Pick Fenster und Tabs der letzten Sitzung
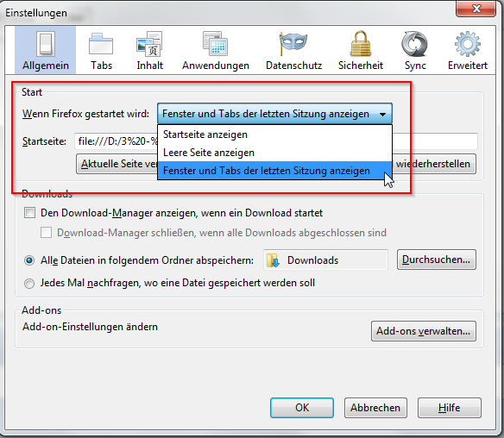This screenshot has width=504, height=438. [274, 171]
